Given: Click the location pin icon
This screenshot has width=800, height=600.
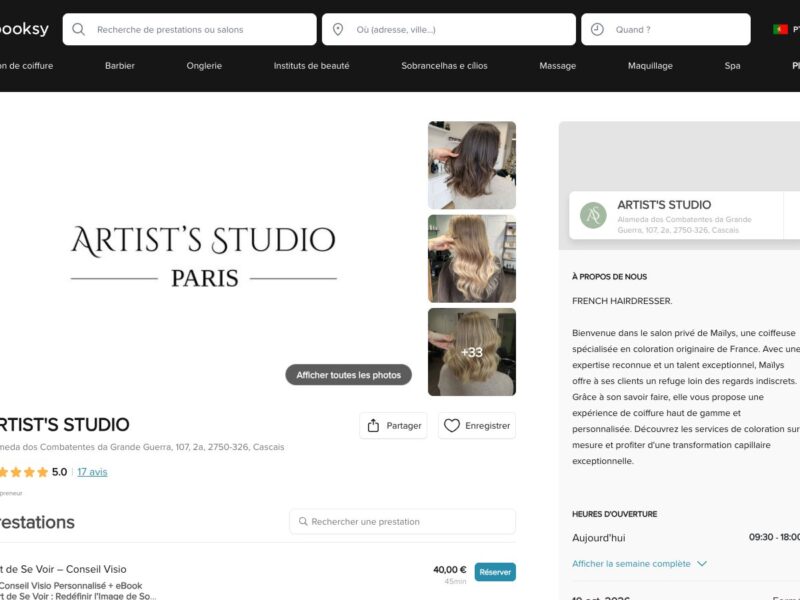Looking at the screenshot, I should click(338, 30).
